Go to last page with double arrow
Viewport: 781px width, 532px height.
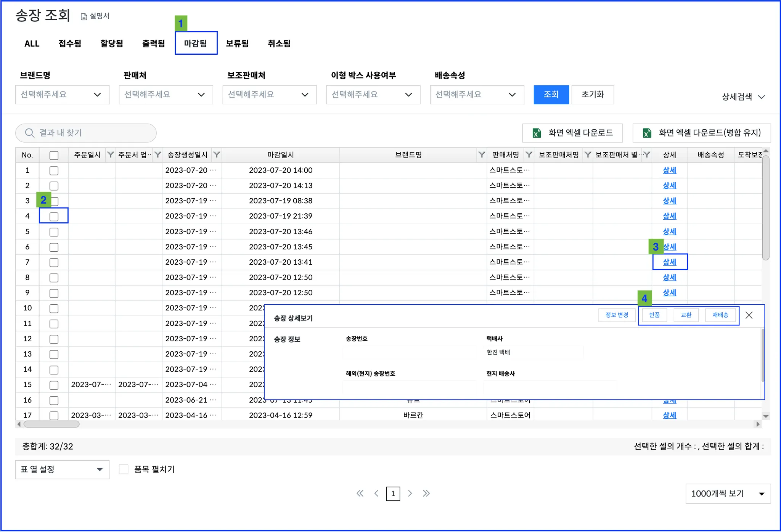(x=426, y=493)
